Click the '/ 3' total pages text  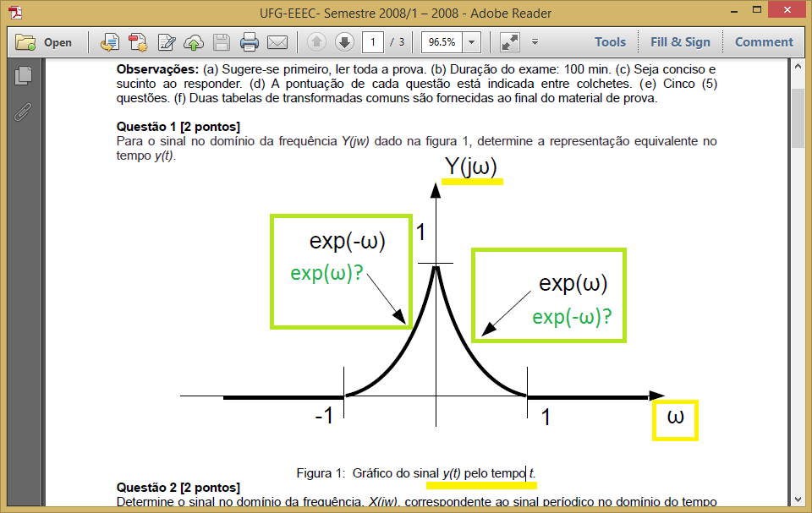(x=398, y=42)
